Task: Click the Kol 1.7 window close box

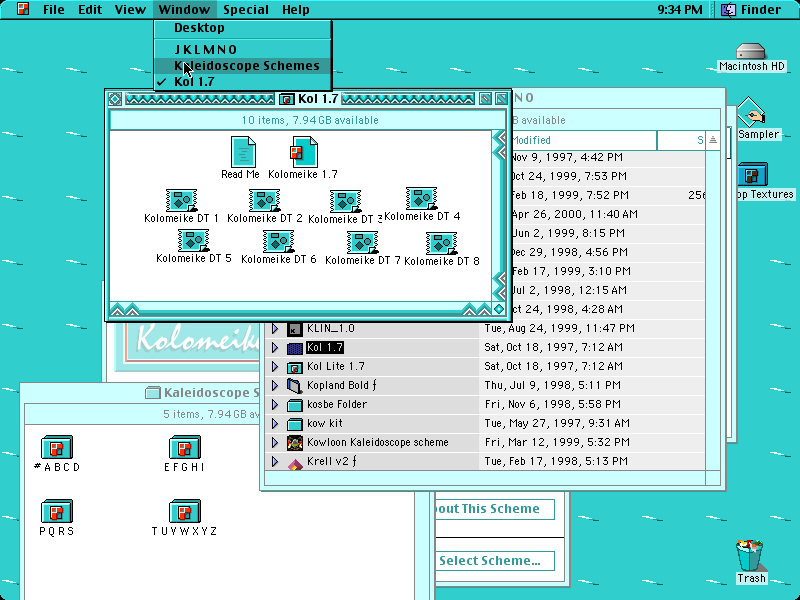Action: 115,98
